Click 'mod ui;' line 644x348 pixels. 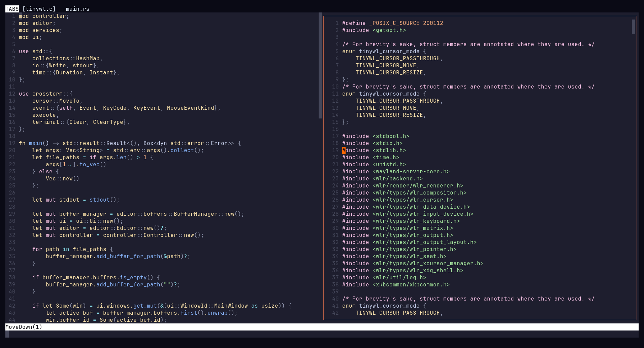(30, 37)
